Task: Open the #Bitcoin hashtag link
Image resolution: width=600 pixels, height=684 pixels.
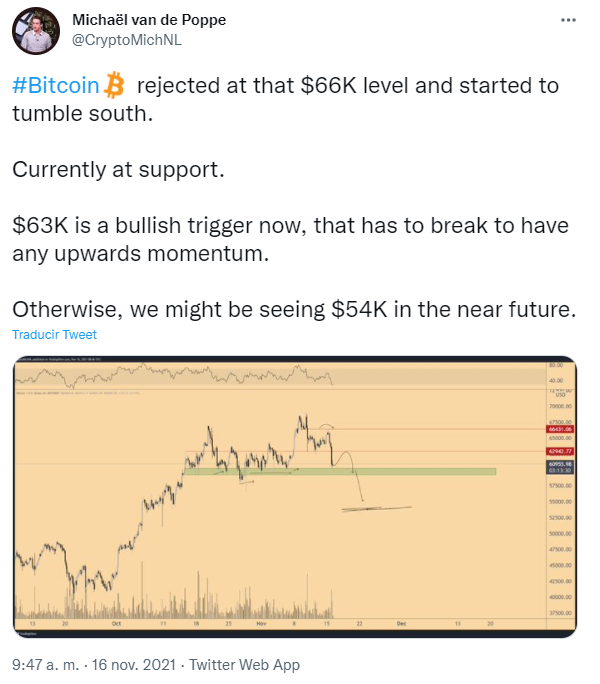Action: point(55,86)
